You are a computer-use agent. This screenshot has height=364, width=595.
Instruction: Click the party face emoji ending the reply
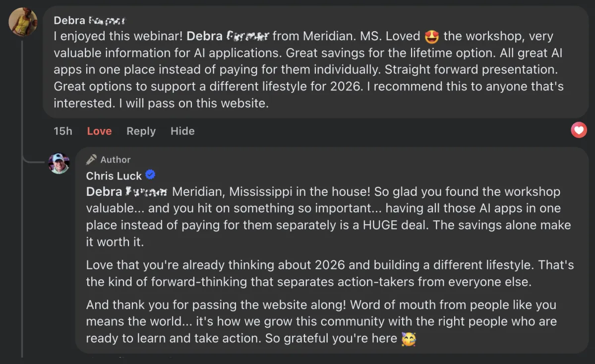[x=409, y=339]
